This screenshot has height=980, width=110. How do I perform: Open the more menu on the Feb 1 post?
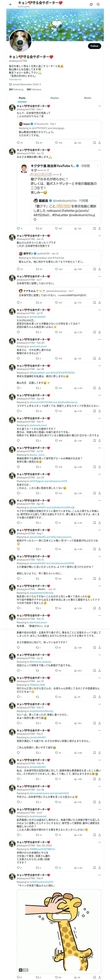point(99,106)
